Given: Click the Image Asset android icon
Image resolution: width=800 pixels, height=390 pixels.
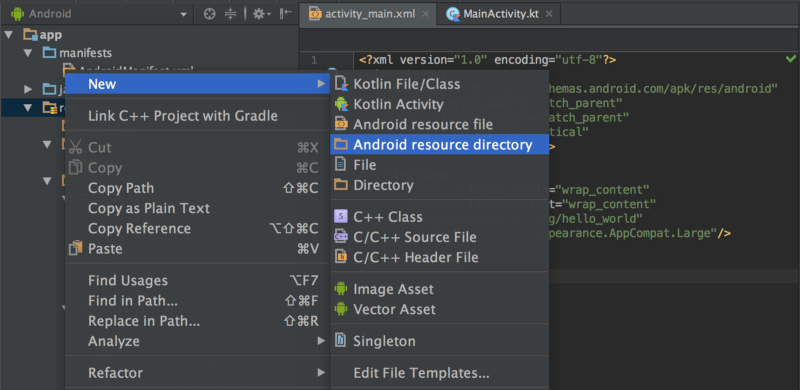Looking at the screenshot, I should pyautogui.click(x=341, y=289).
